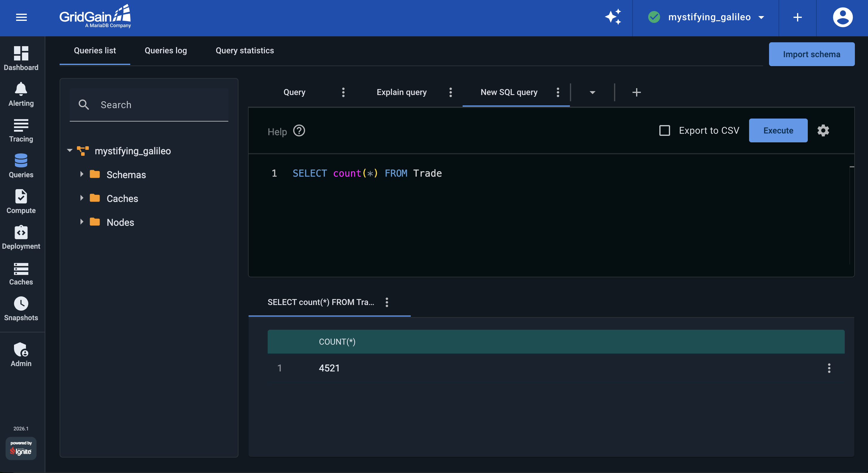Open options menu for Query tab

[x=343, y=92]
